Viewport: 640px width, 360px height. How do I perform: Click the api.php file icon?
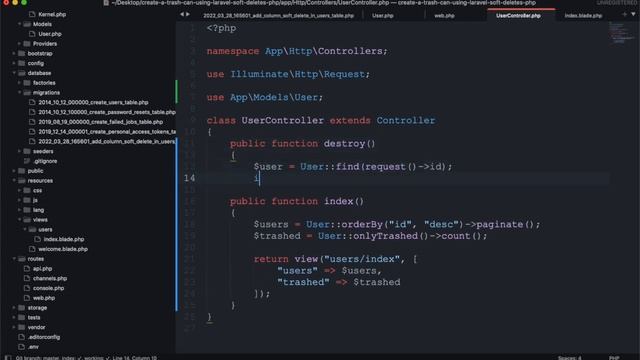point(27,269)
